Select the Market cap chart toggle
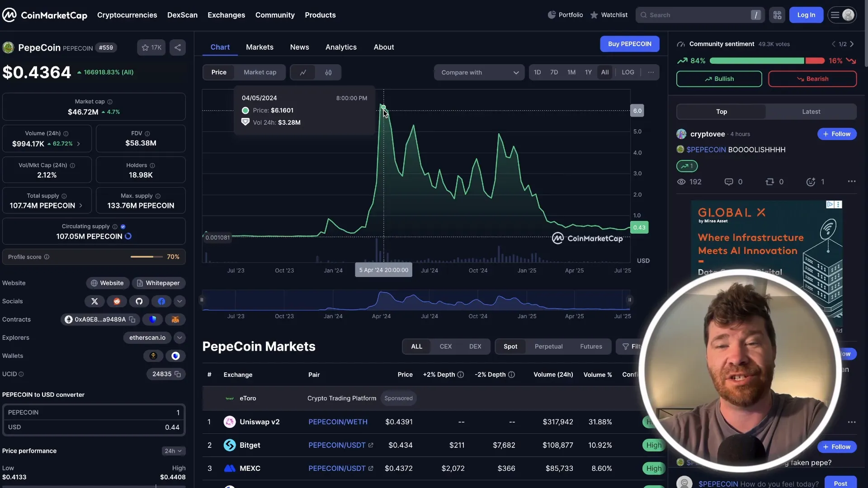 pyautogui.click(x=260, y=72)
